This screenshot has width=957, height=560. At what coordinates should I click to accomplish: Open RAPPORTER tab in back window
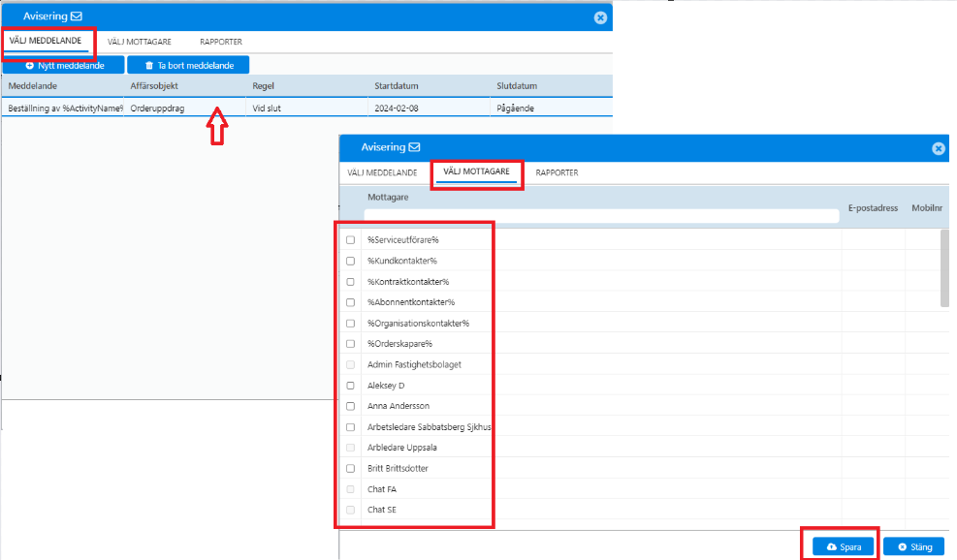[221, 42]
